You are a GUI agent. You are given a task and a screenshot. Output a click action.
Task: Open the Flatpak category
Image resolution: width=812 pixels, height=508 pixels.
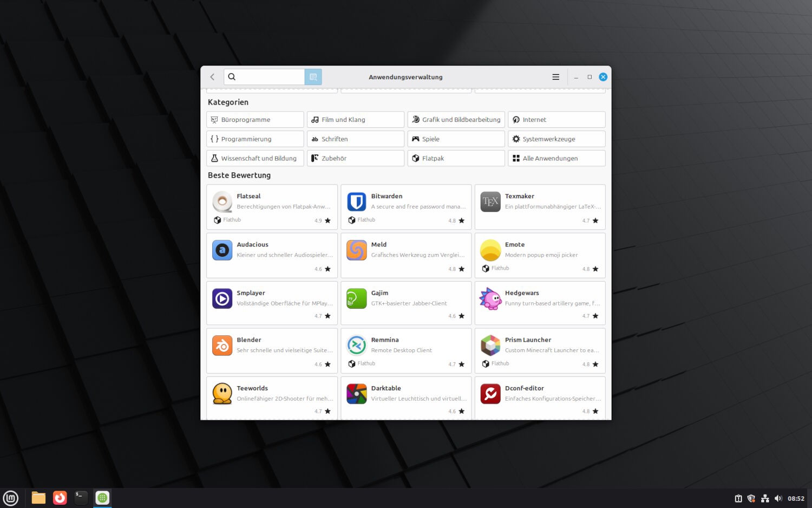click(x=456, y=158)
